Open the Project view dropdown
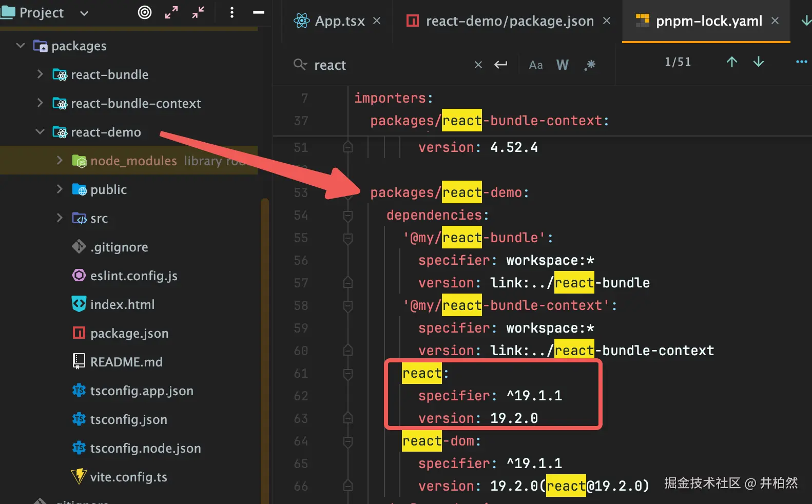Image resolution: width=812 pixels, height=504 pixels. point(84,13)
